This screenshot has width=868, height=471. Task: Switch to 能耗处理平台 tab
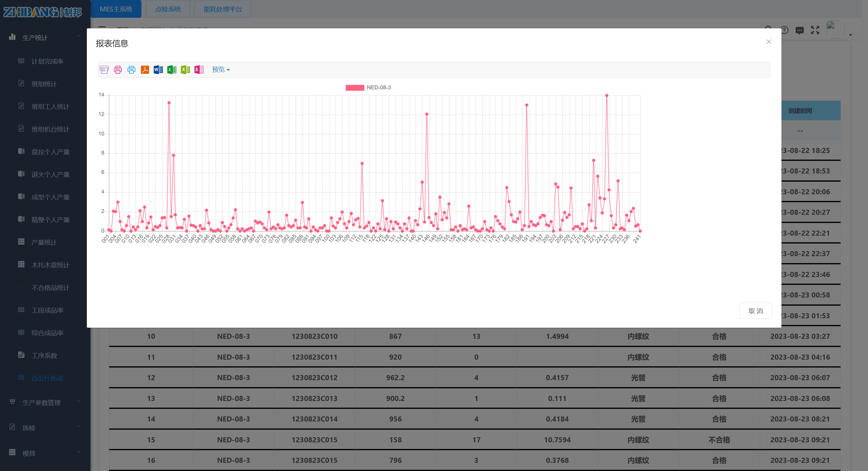pyautogui.click(x=223, y=9)
